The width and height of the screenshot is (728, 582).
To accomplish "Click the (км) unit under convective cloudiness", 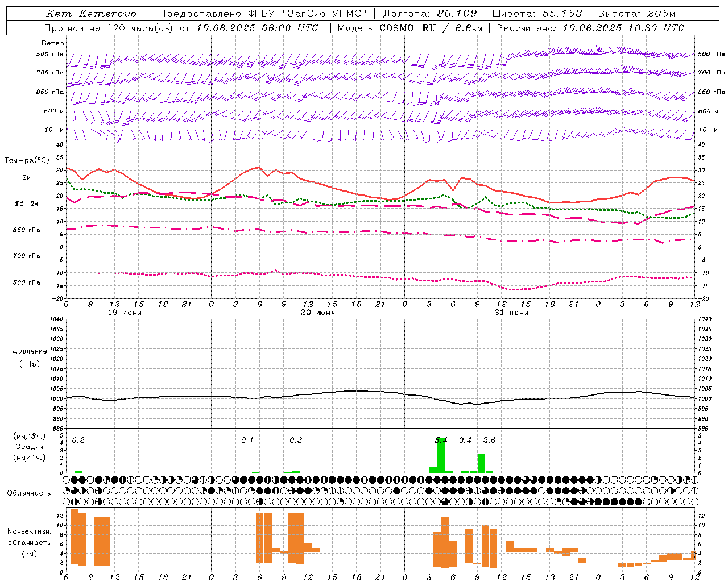I will pos(30,554).
